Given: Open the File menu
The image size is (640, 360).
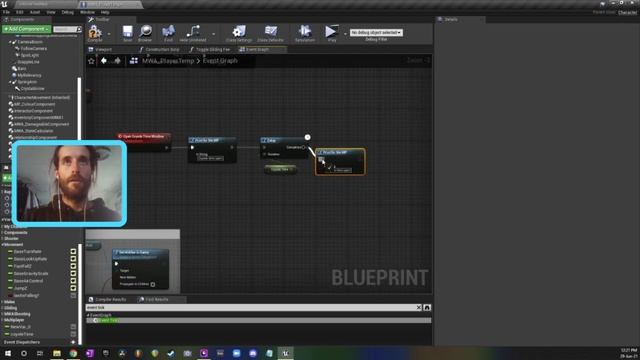Looking at the screenshot, I should 7,12.
